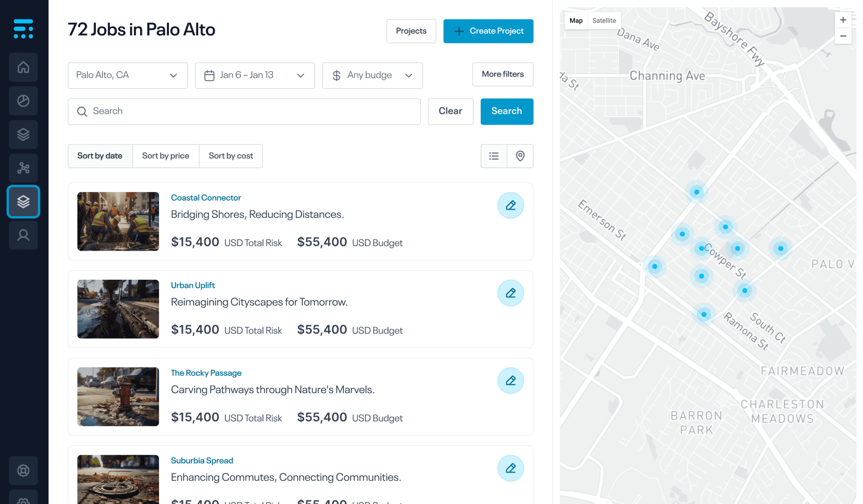This screenshot has width=863, height=504.
Task: Expand the Any budget dropdown
Action: pyautogui.click(x=372, y=75)
